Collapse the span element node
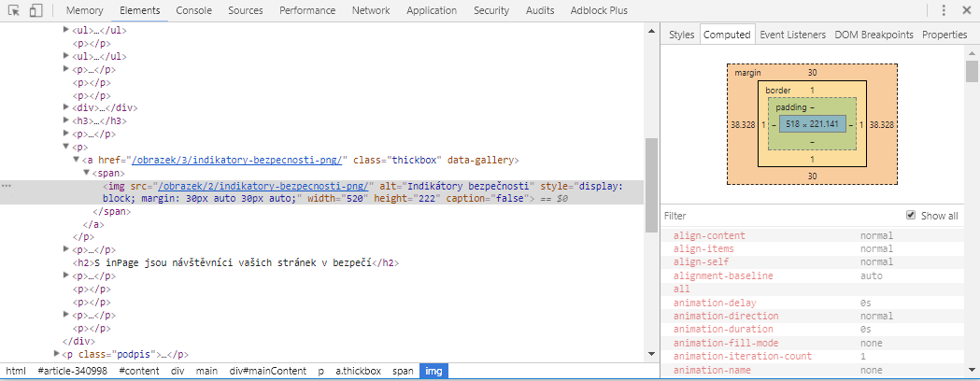This screenshot has height=381, width=980. click(x=87, y=173)
